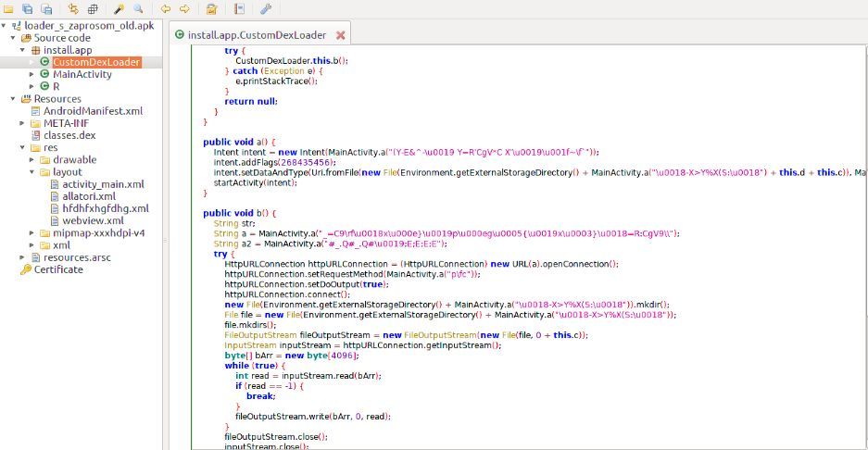Screen dimensions: 868x450
Task: Open the log viewer icon
Action: (x=239, y=9)
